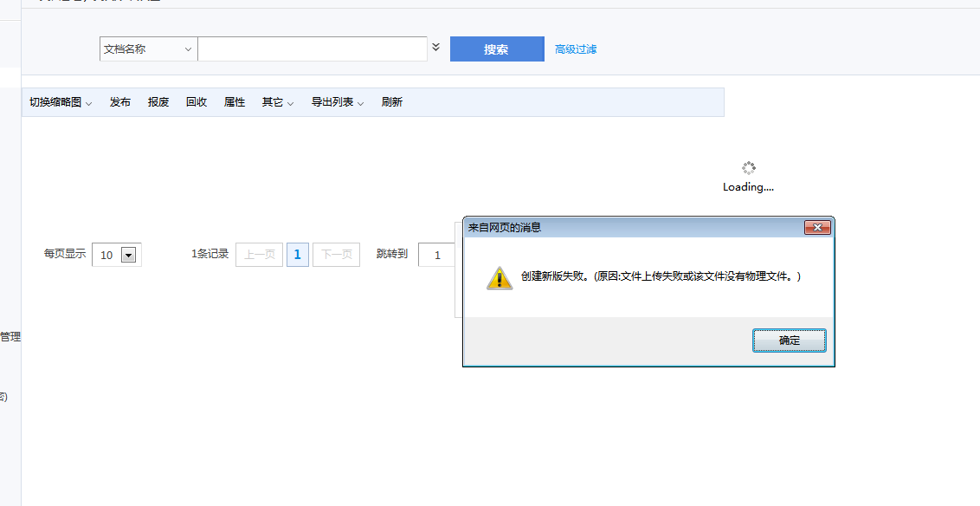
Task: Click the 下一页 pagination button
Action: click(336, 255)
